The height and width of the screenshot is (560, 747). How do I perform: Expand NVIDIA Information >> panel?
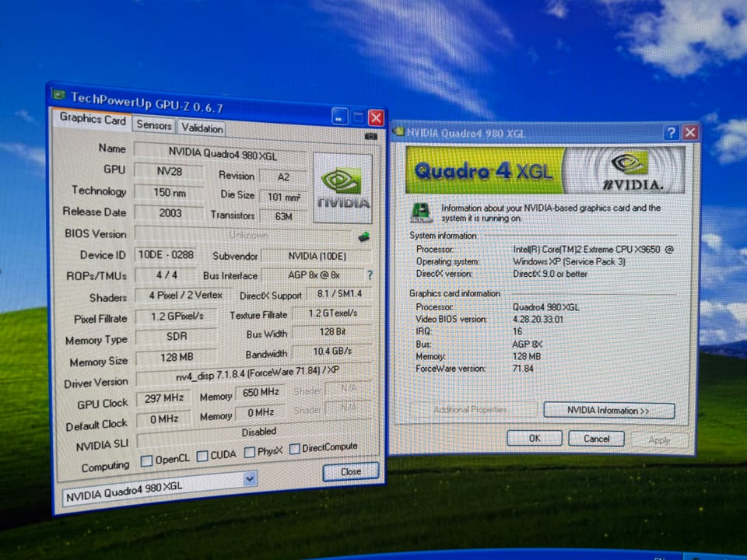pos(608,411)
